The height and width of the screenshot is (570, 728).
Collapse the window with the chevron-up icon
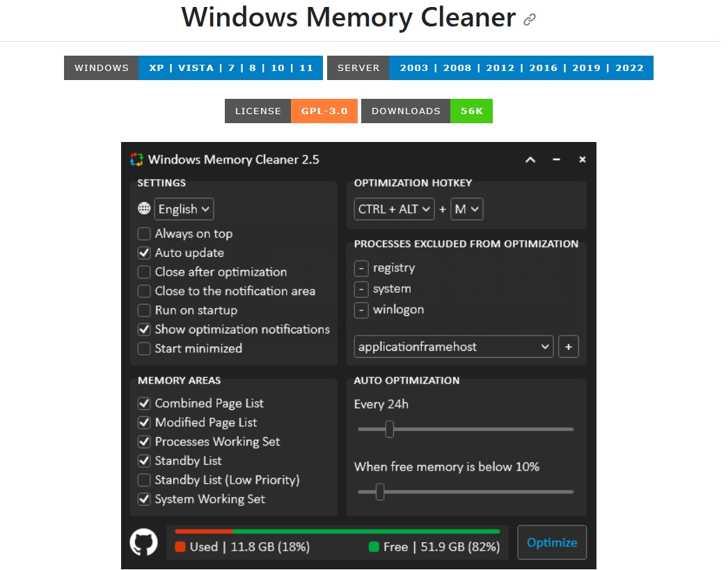click(530, 159)
